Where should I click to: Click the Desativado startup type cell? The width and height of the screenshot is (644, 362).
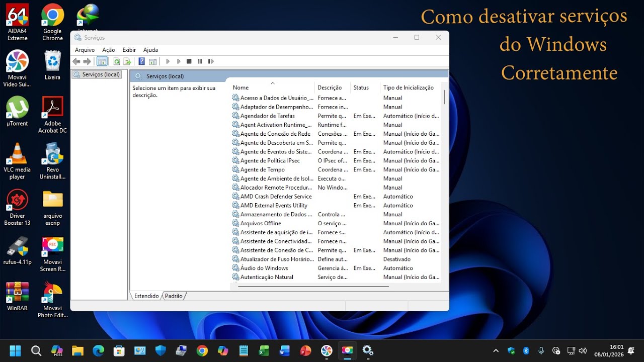point(397,259)
